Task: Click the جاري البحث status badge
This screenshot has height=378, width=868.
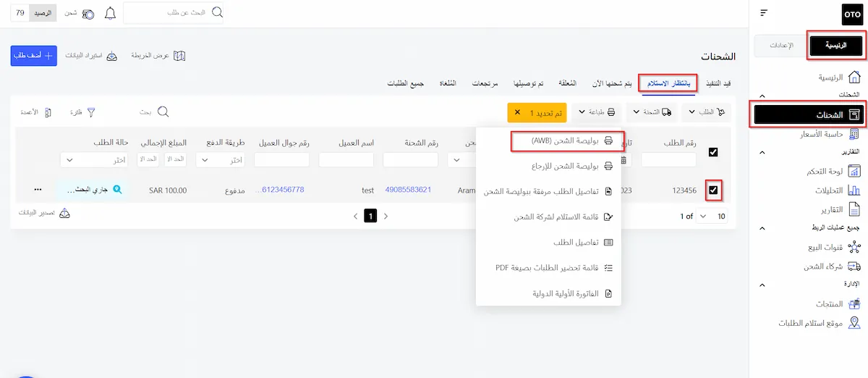Action: [93, 190]
